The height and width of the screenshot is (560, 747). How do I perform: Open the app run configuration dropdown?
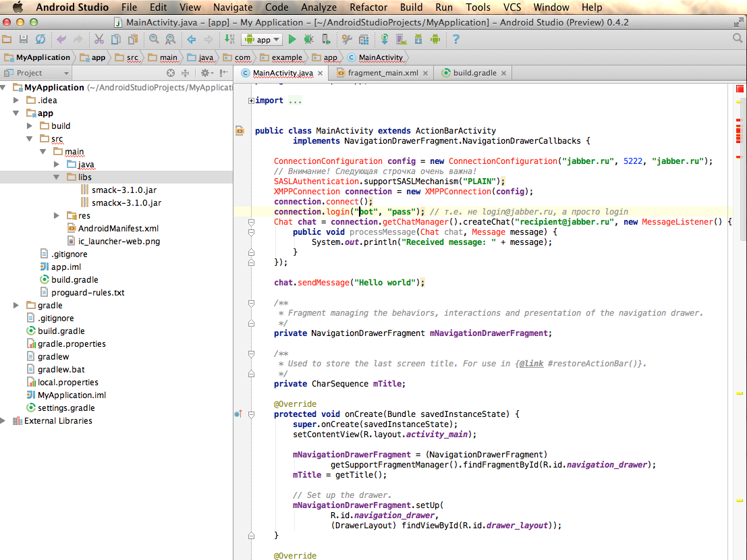point(262,40)
